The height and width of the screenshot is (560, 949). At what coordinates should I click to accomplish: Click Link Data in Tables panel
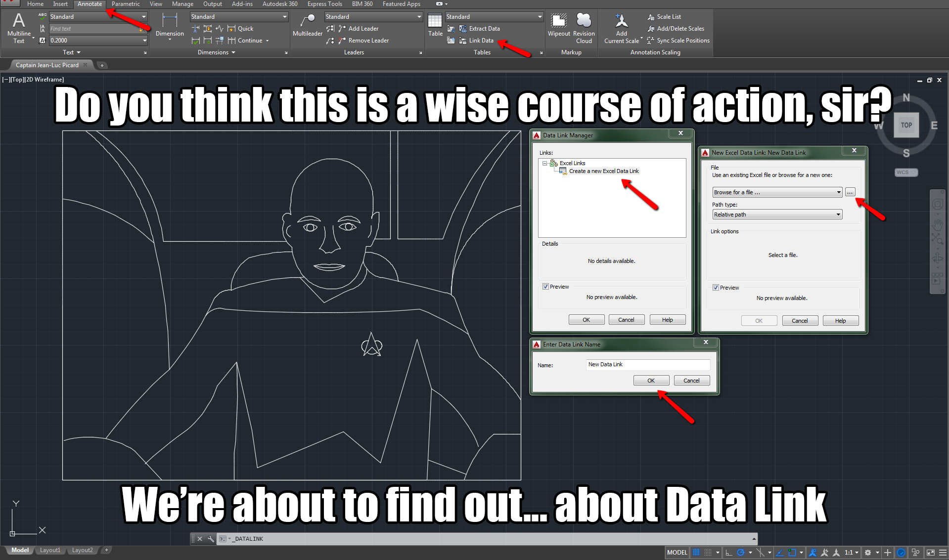pos(476,41)
